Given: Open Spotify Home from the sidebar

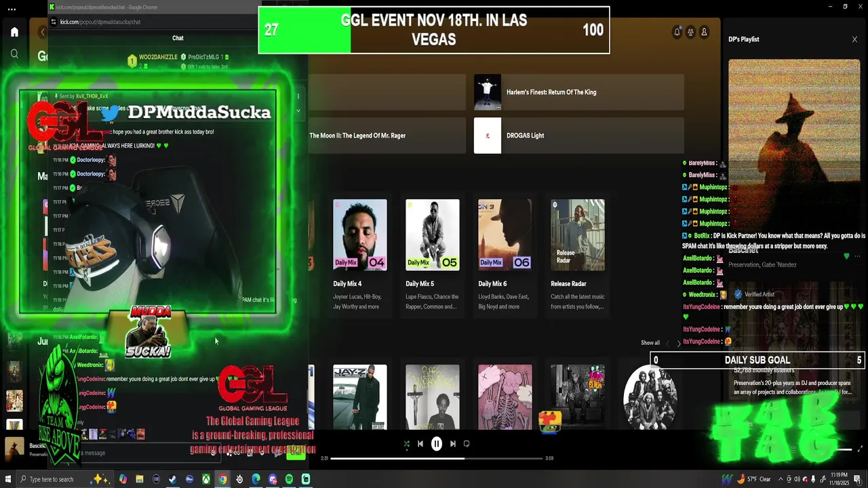Looking at the screenshot, I should [14, 32].
